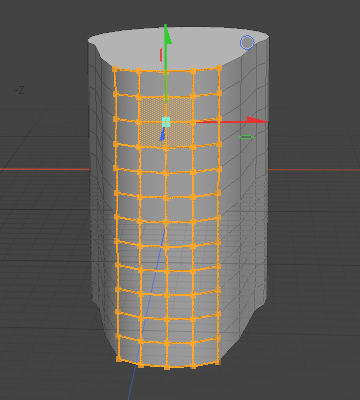Image resolution: width=360 pixels, height=400 pixels.
Task: Select the top-right corner vertex of the orange grid
Action: tap(219, 68)
